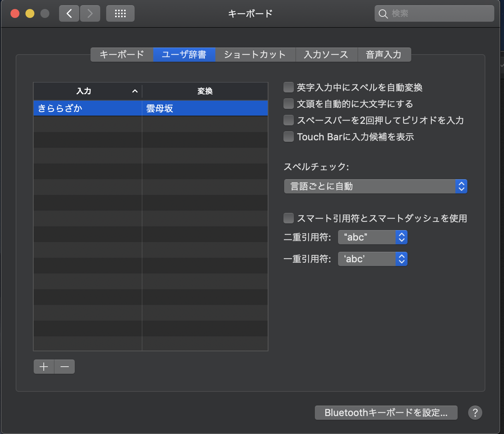This screenshot has height=434, width=504.
Task: Click the 変換 column header
Action: (x=205, y=91)
